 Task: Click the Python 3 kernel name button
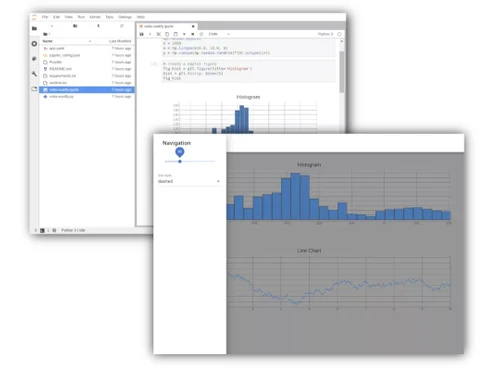click(x=325, y=34)
